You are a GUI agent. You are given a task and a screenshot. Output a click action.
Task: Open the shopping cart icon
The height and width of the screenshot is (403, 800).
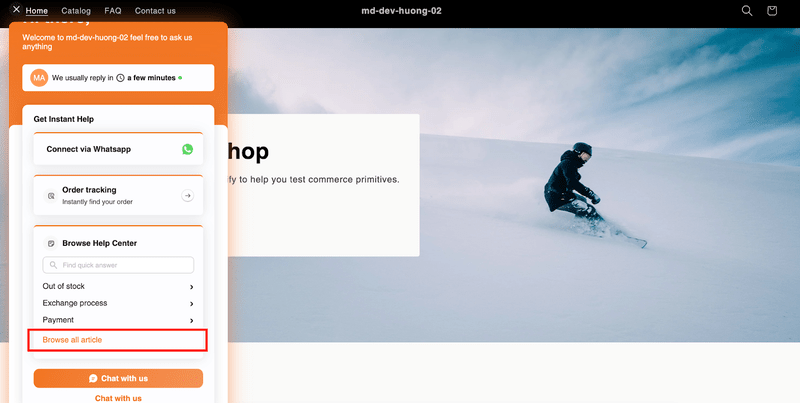point(772,11)
